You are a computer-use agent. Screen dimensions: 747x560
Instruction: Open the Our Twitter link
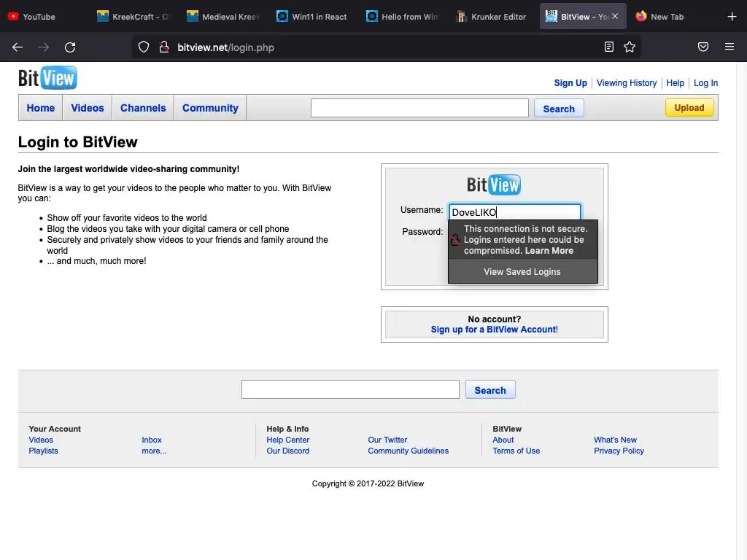click(x=387, y=440)
